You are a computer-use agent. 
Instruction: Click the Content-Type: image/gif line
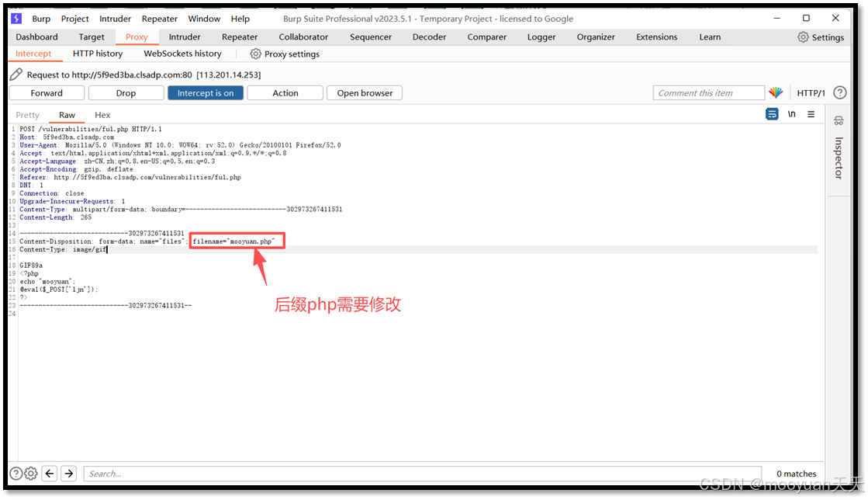(63, 249)
